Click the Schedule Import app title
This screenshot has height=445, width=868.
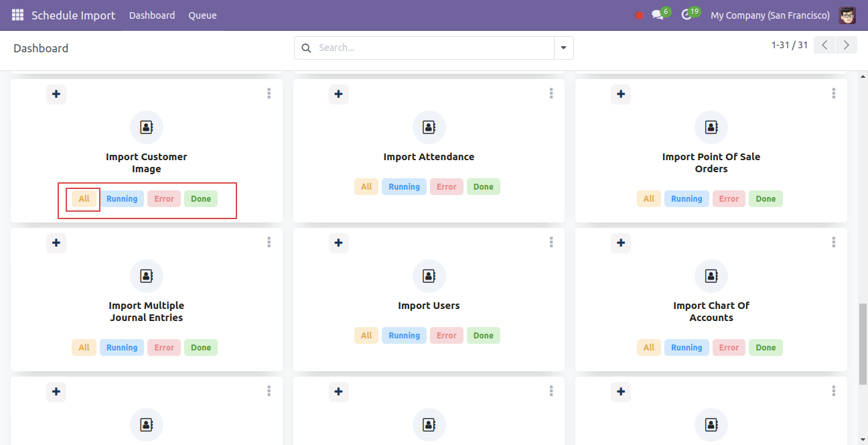pyautogui.click(x=74, y=15)
